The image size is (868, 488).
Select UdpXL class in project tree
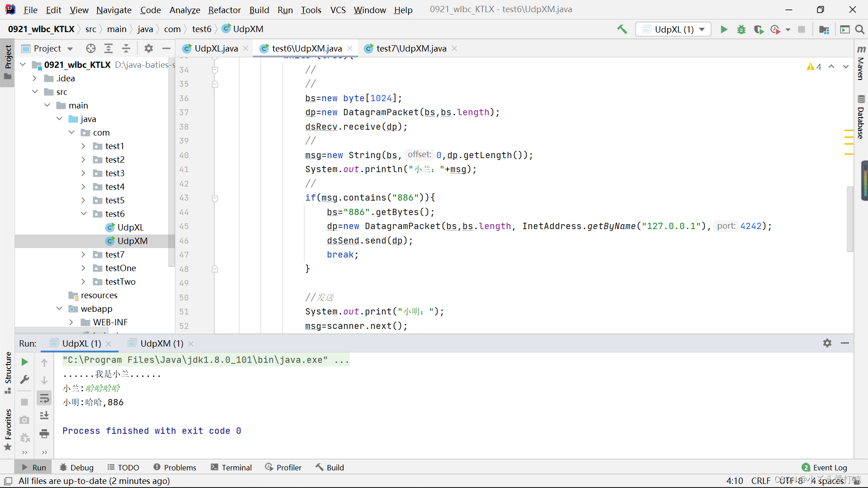pos(130,227)
